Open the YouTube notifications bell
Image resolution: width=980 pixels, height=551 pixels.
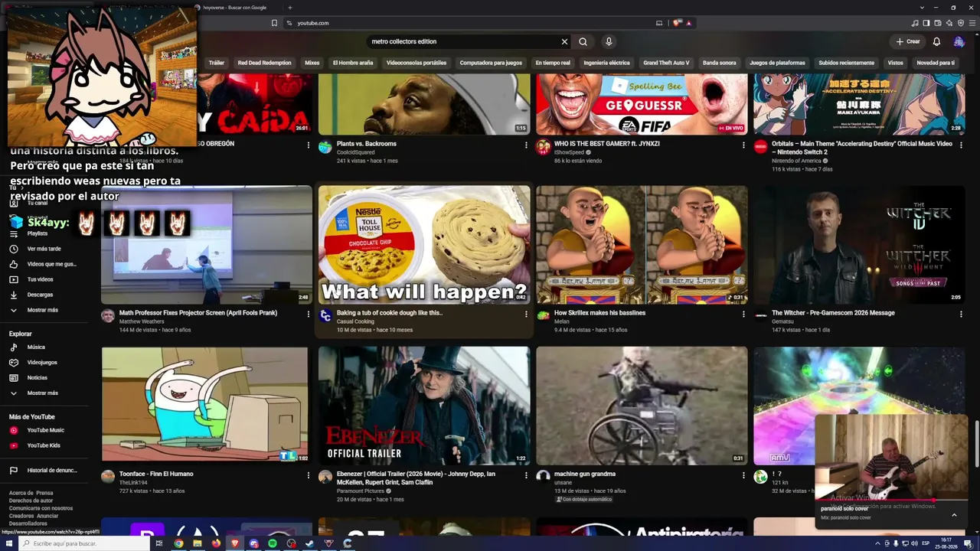936,41
